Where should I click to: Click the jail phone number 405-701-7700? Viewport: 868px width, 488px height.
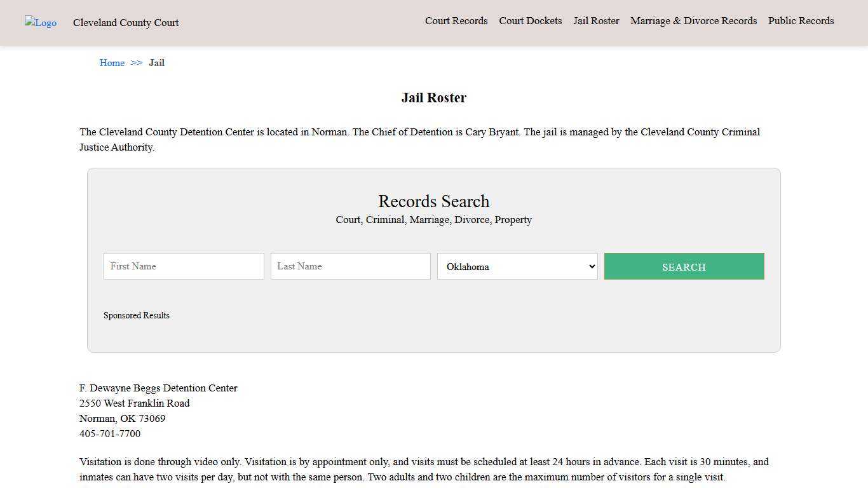[109, 433]
